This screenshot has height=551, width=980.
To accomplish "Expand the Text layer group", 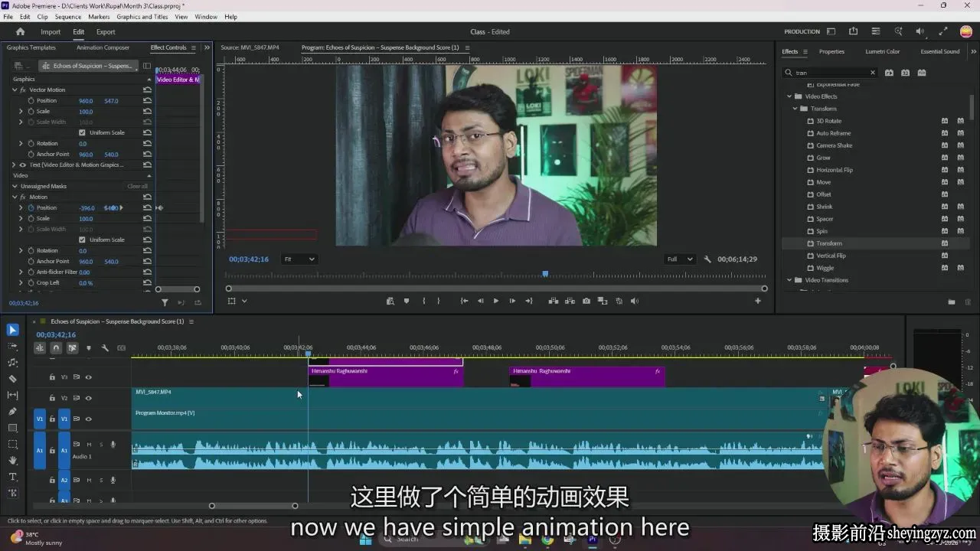I will (14, 165).
